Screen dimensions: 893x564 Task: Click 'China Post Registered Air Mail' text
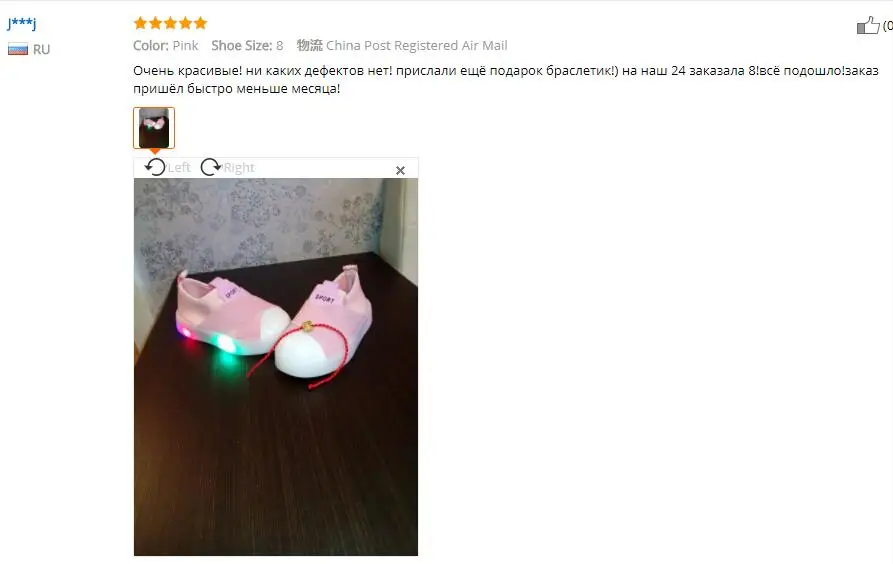[417, 46]
